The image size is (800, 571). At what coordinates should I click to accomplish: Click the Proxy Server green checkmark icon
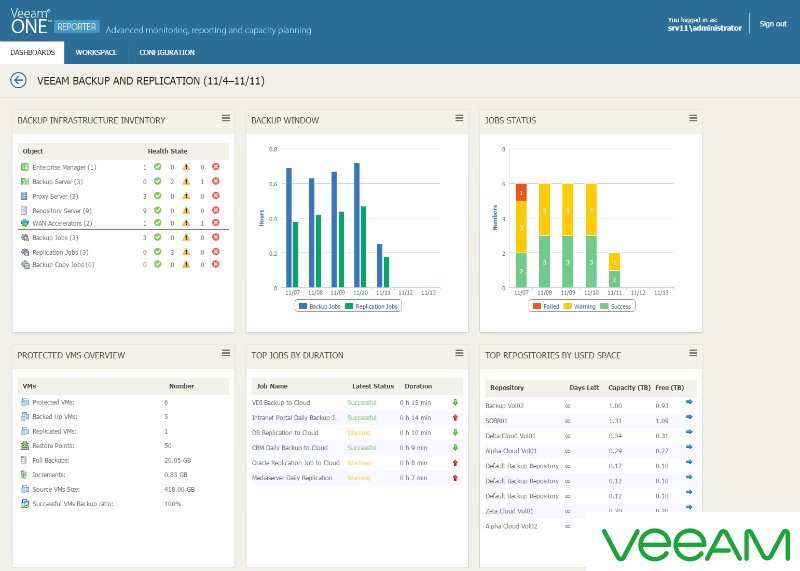pyautogui.click(x=158, y=196)
